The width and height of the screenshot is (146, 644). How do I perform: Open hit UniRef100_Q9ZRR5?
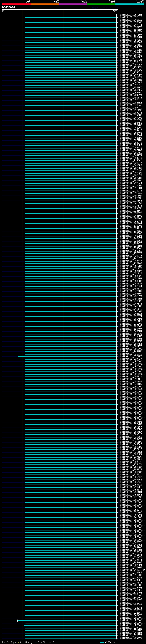tap(131, 75)
